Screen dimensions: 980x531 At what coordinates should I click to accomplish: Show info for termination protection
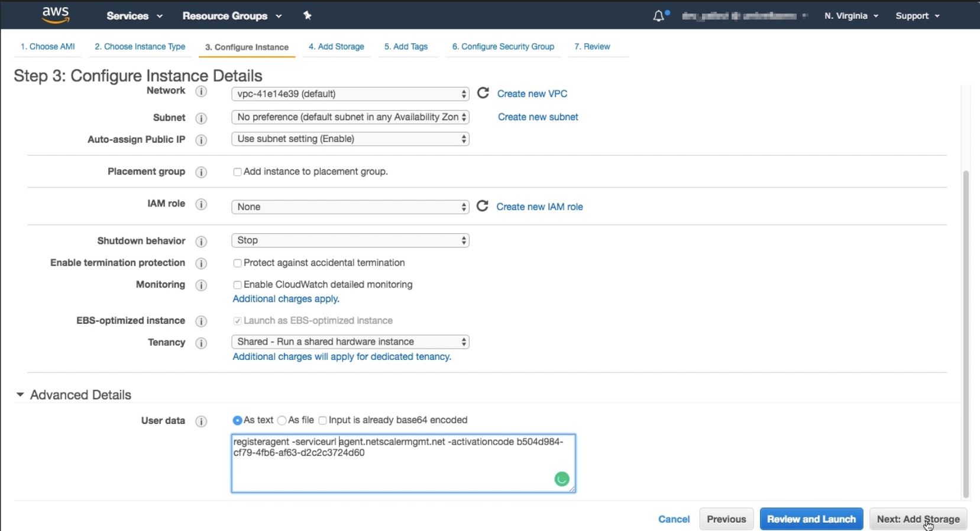(201, 263)
